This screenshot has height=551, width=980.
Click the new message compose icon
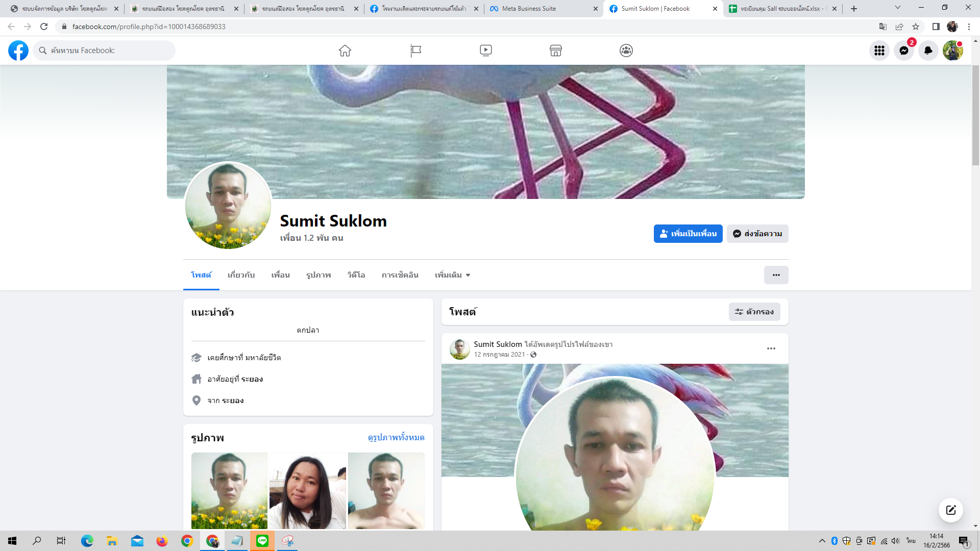(x=950, y=510)
